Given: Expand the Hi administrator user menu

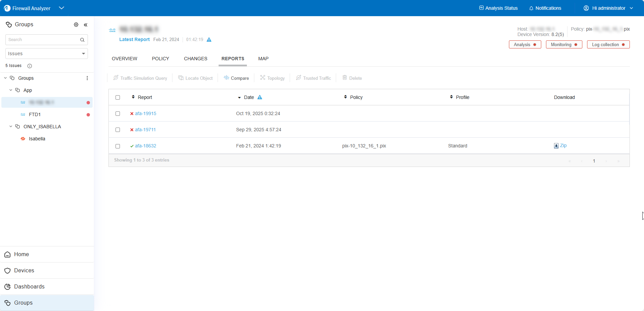Looking at the screenshot, I should click(x=608, y=8).
